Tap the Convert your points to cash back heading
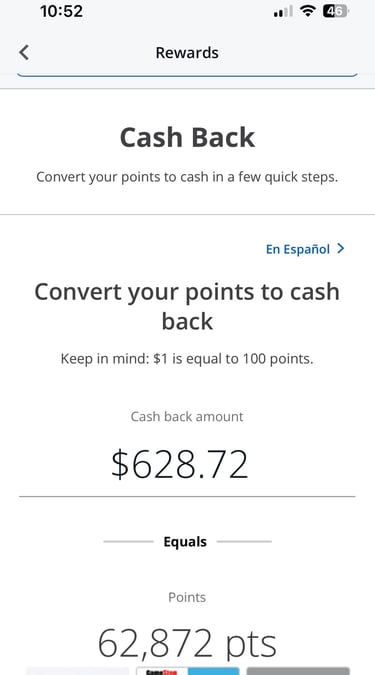This screenshot has width=375, height=675. click(x=187, y=306)
